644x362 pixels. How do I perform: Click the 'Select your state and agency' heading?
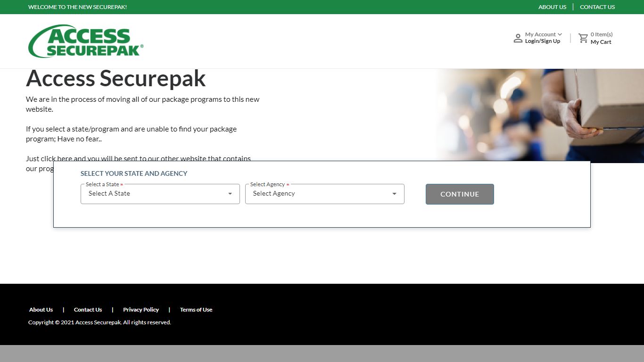click(x=134, y=173)
